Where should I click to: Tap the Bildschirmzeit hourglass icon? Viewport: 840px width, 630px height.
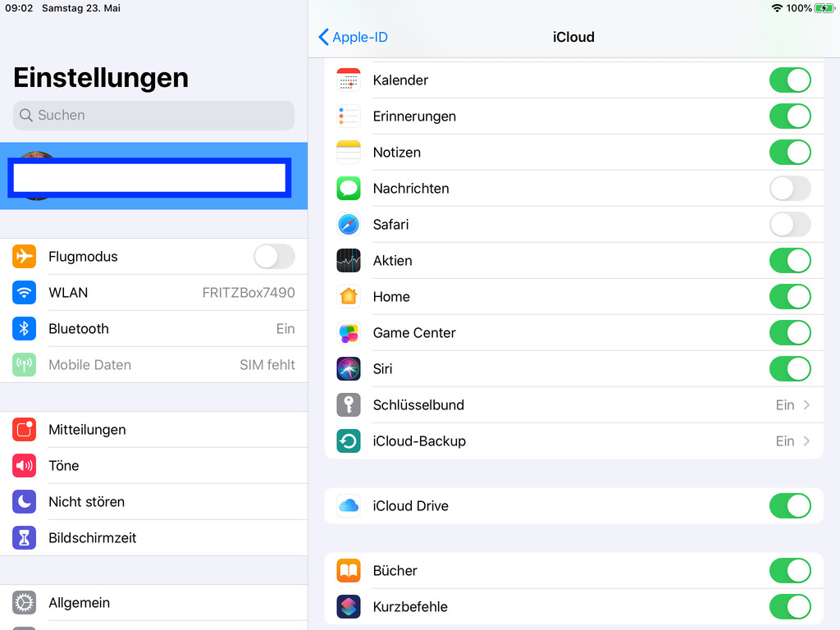pos(24,538)
